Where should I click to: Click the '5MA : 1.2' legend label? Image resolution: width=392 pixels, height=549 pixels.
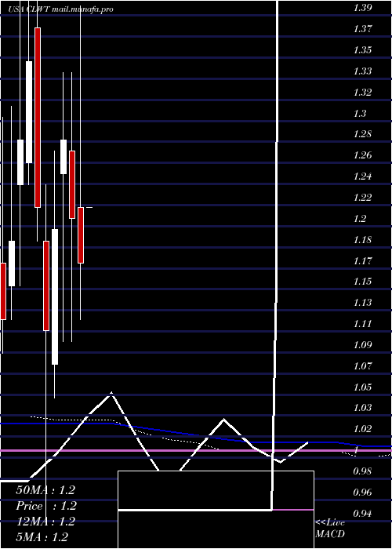tap(42, 537)
